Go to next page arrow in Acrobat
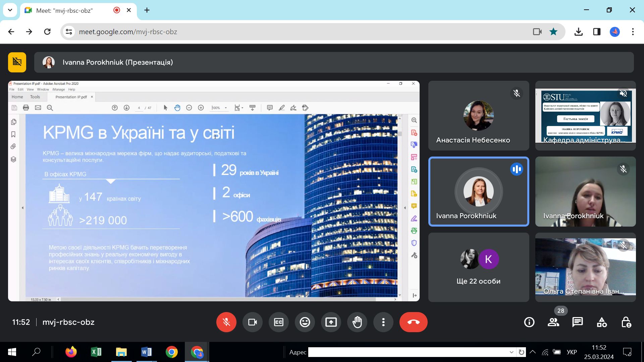Viewport: 644px width, 362px height. click(x=126, y=108)
